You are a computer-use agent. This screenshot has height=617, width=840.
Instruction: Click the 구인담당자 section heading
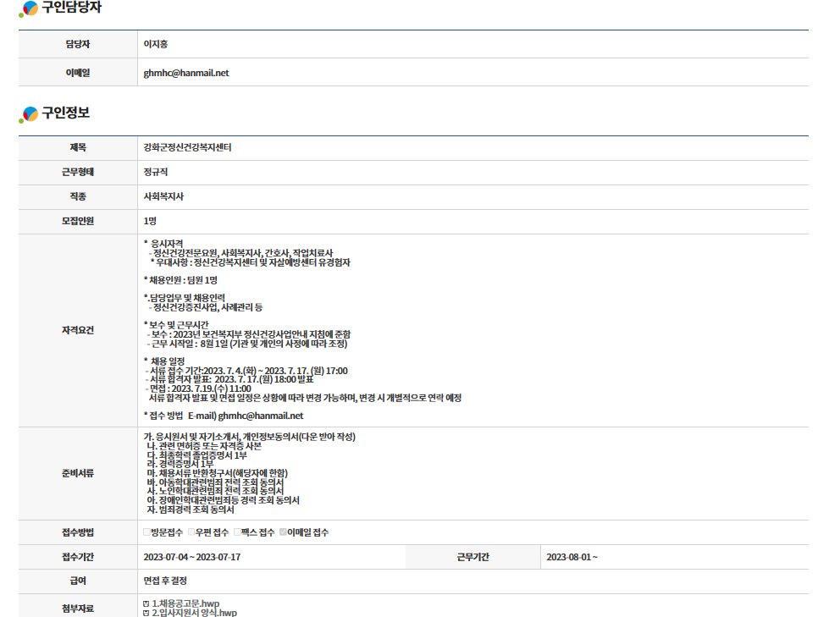71,8
